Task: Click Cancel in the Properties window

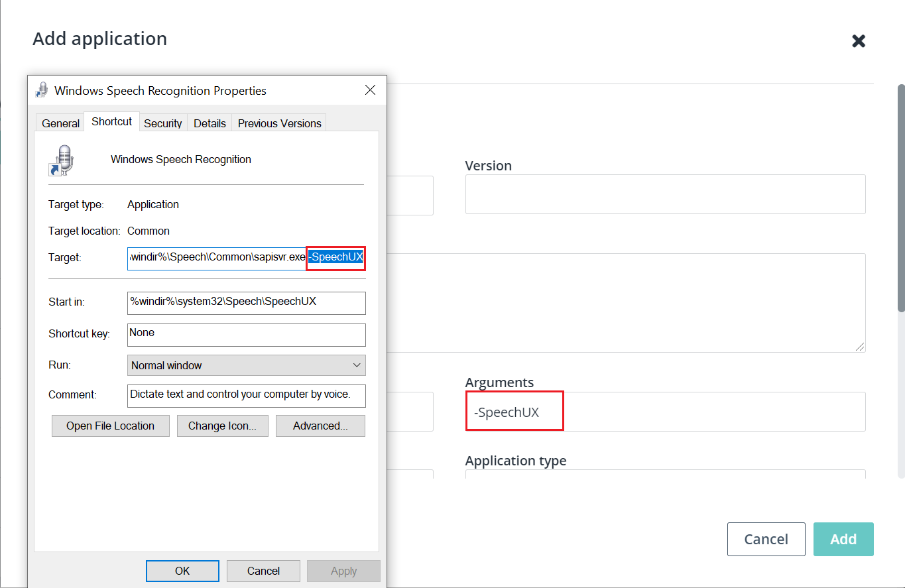Action: click(263, 571)
